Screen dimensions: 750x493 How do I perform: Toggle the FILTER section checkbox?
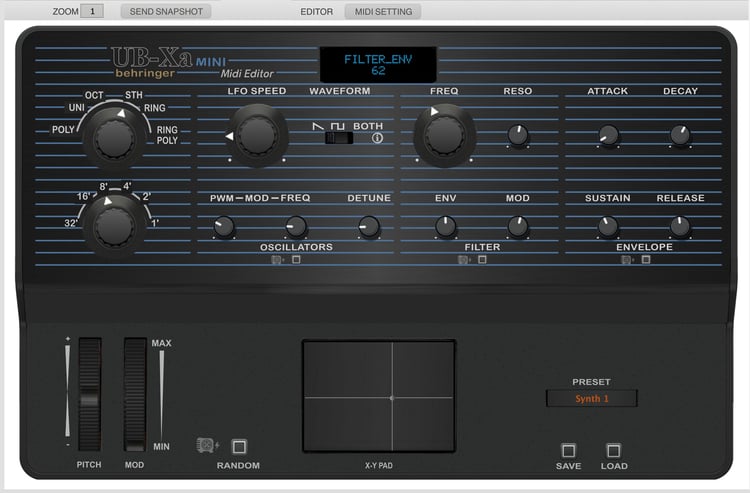click(483, 259)
